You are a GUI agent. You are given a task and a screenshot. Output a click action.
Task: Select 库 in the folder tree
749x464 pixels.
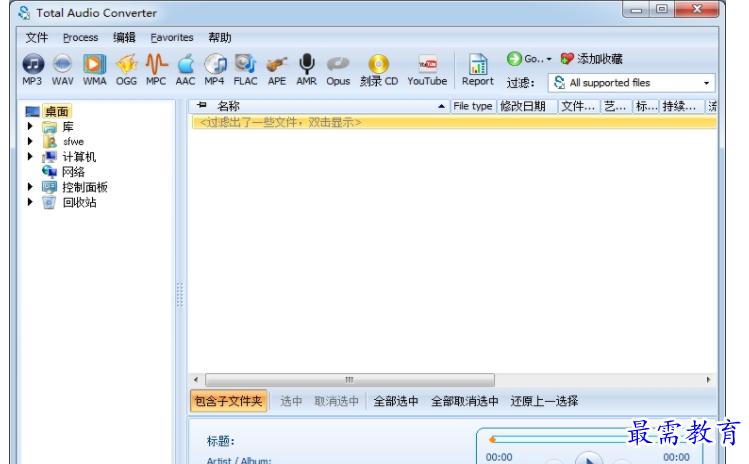point(68,127)
